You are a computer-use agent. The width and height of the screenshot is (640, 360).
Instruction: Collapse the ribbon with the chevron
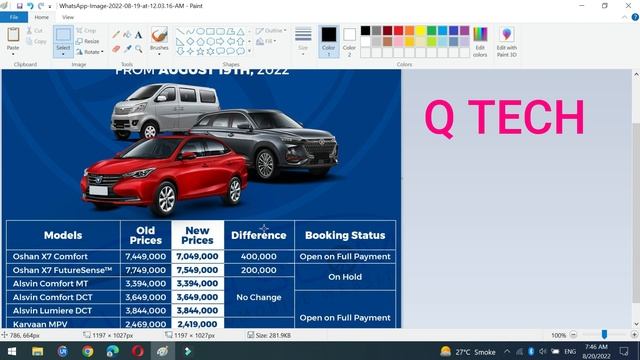pyautogui.click(x=624, y=17)
